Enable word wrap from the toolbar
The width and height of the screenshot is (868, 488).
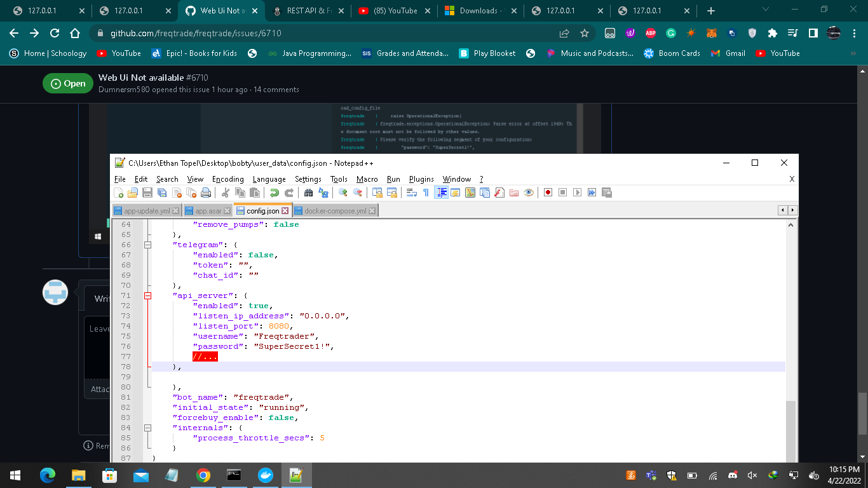click(x=413, y=193)
